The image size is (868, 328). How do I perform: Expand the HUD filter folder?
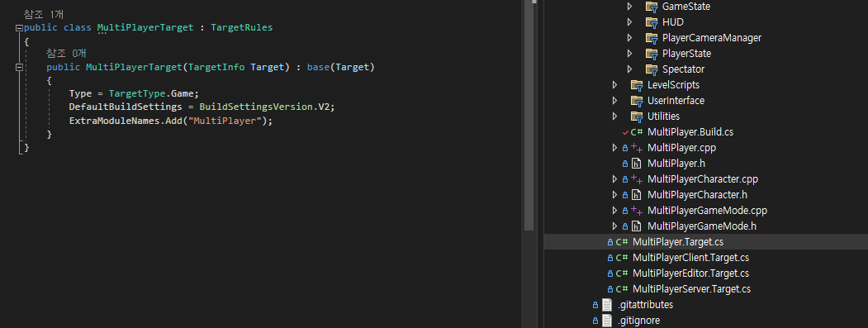(629, 22)
